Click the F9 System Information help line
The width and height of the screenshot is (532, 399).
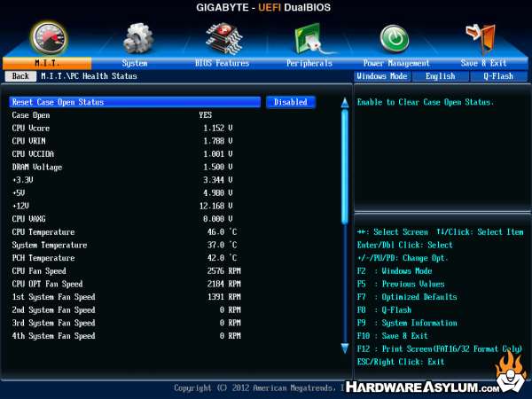pos(407,323)
